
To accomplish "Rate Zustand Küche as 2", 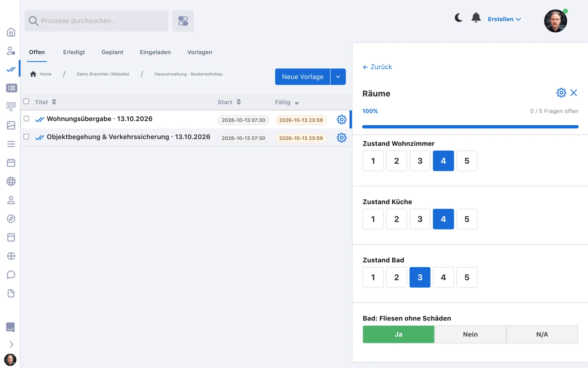I will click(x=397, y=219).
